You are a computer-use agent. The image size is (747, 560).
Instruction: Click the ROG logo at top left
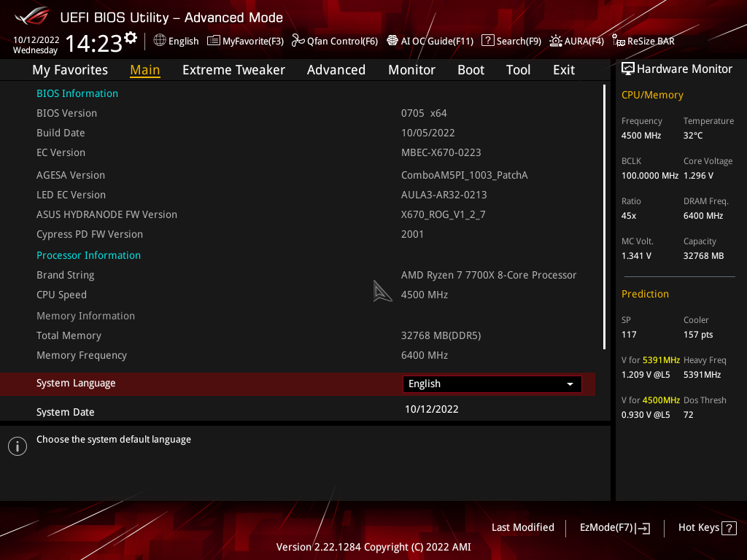[x=32, y=16]
